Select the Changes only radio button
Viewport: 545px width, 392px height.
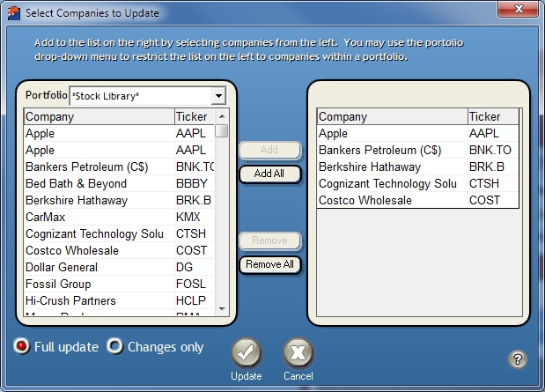115,346
